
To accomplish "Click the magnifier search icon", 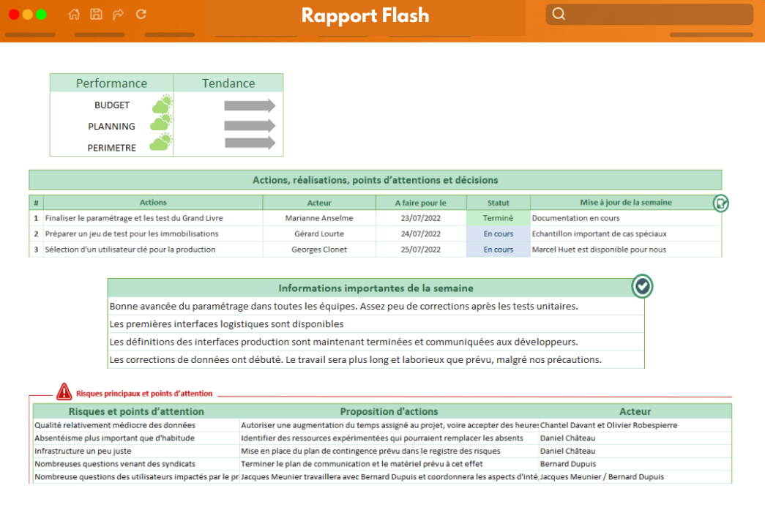I will pyautogui.click(x=559, y=14).
